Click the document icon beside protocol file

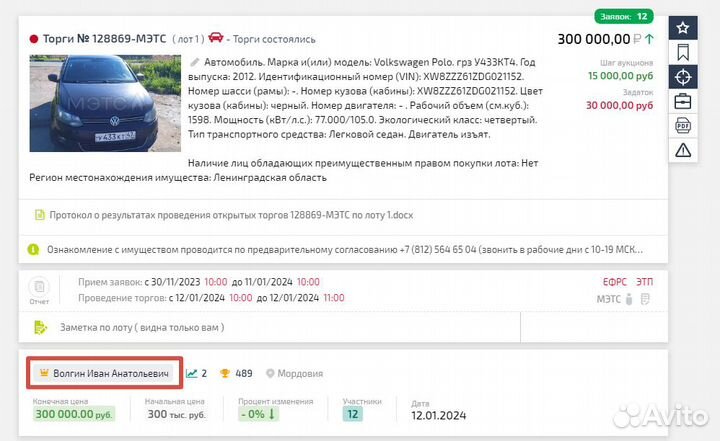[x=40, y=215]
